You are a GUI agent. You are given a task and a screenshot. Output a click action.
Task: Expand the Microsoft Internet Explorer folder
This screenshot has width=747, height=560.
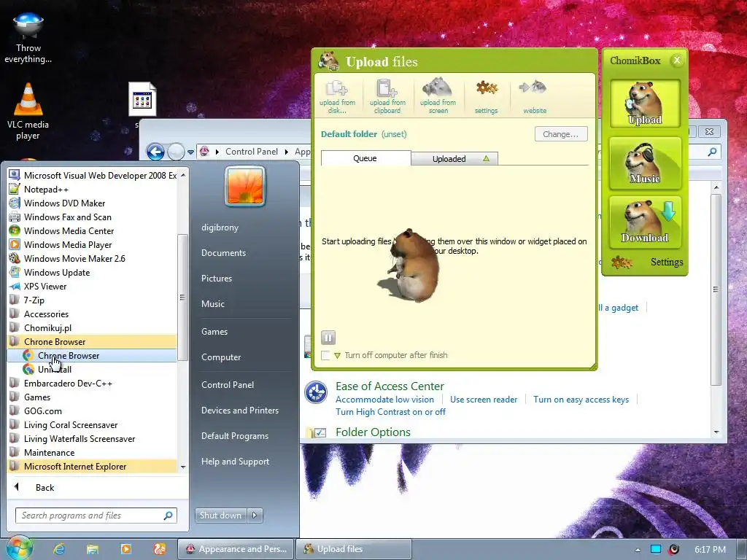(x=91, y=467)
